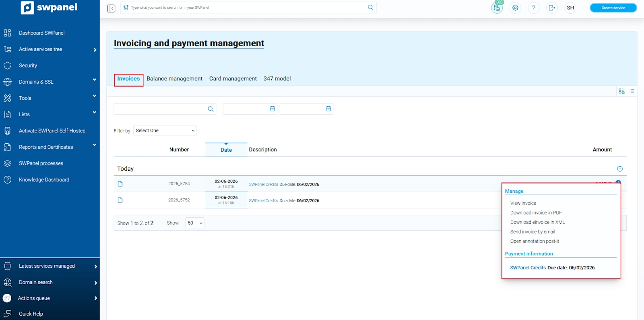Open the Show 50 rows dropdown
Viewport: 644px width, 320px height.
(x=195, y=223)
